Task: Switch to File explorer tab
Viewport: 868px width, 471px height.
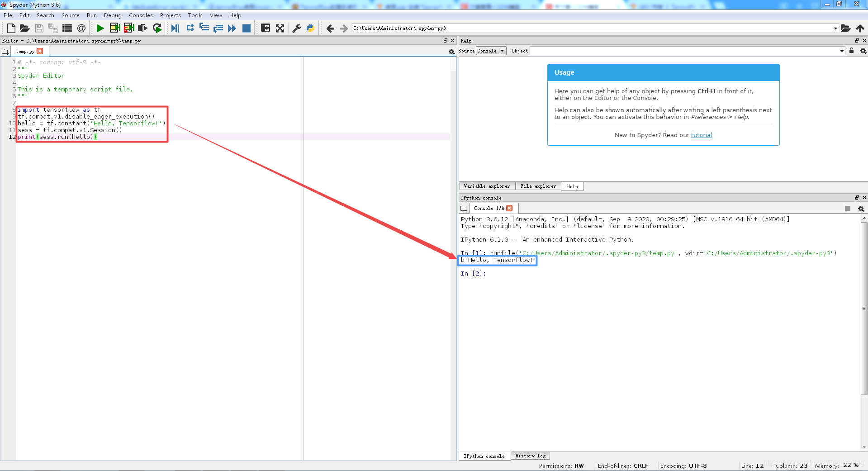Action: tap(538, 186)
